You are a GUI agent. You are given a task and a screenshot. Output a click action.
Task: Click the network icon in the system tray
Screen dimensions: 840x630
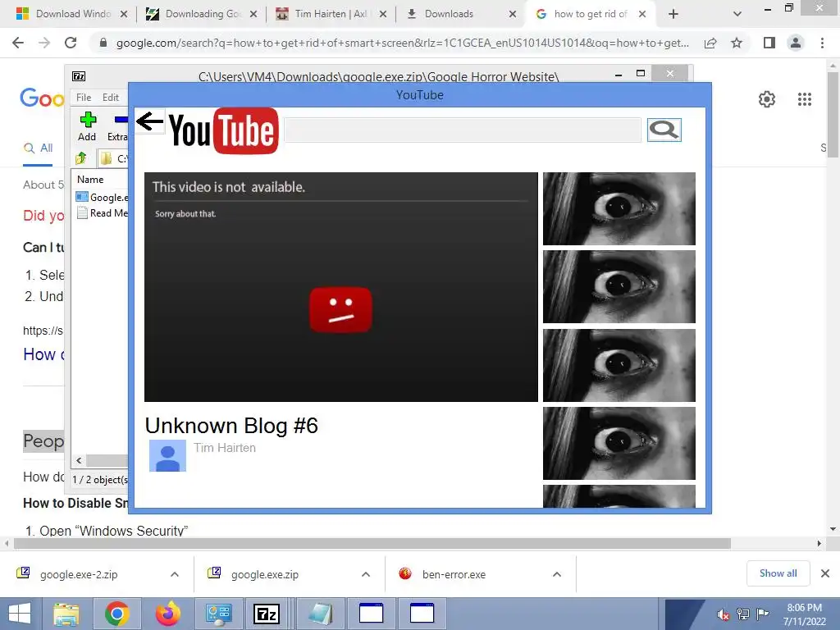point(743,614)
